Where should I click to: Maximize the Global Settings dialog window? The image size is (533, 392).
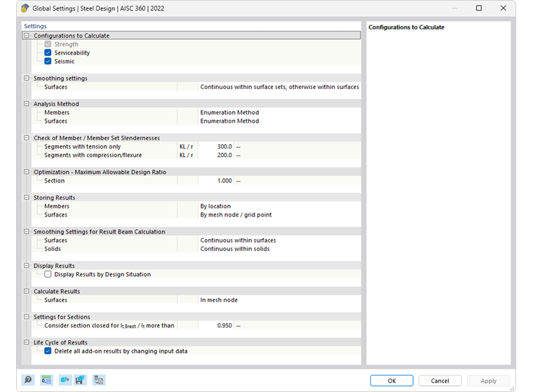tap(478, 8)
